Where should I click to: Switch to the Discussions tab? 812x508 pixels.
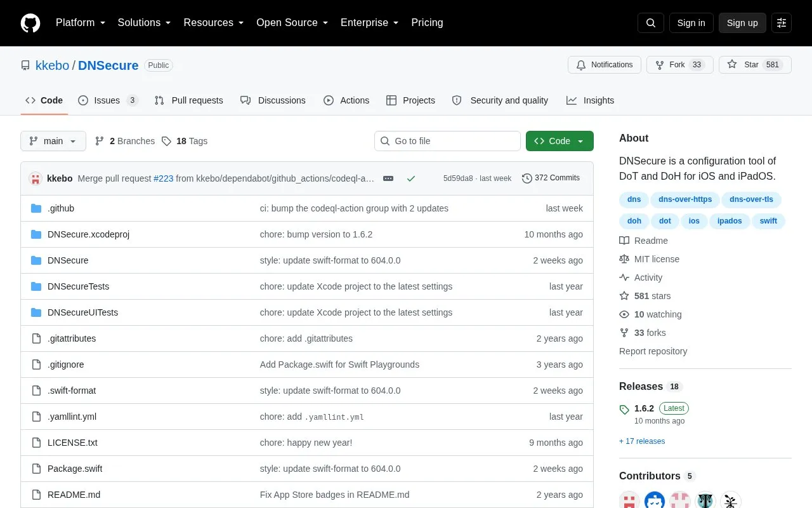(273, 100)
